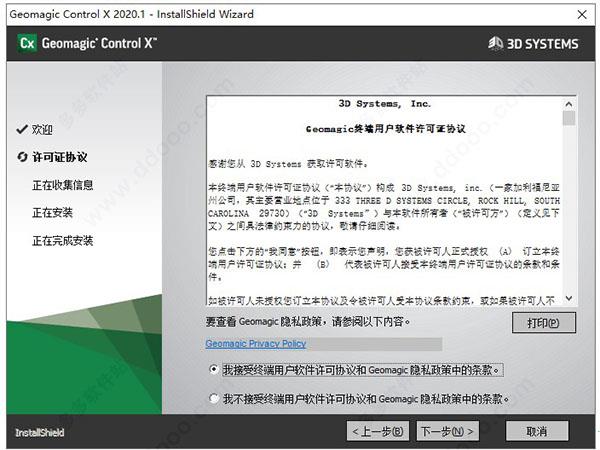Click the 3D Systems, Inc. heading text
This screenshot has width=600, height=450.
coord(385,104)
